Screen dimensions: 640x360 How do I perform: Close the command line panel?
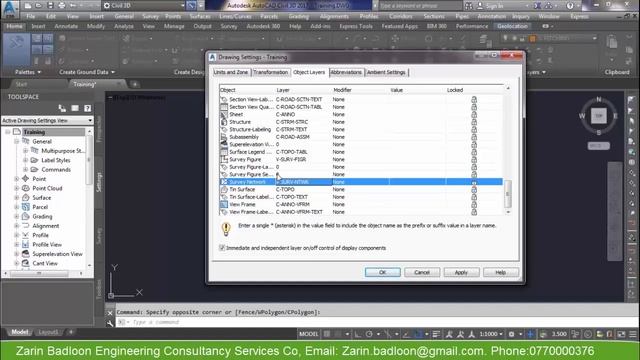pos(110,313)
